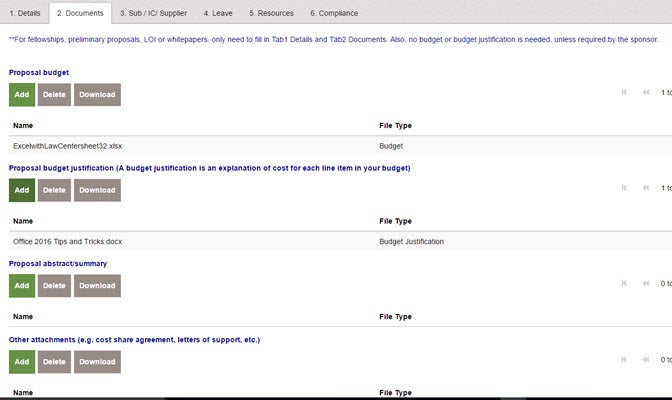Download the Proposal abstract/summary file
This screenshot has height=400, width=672.
coord(97,286)
